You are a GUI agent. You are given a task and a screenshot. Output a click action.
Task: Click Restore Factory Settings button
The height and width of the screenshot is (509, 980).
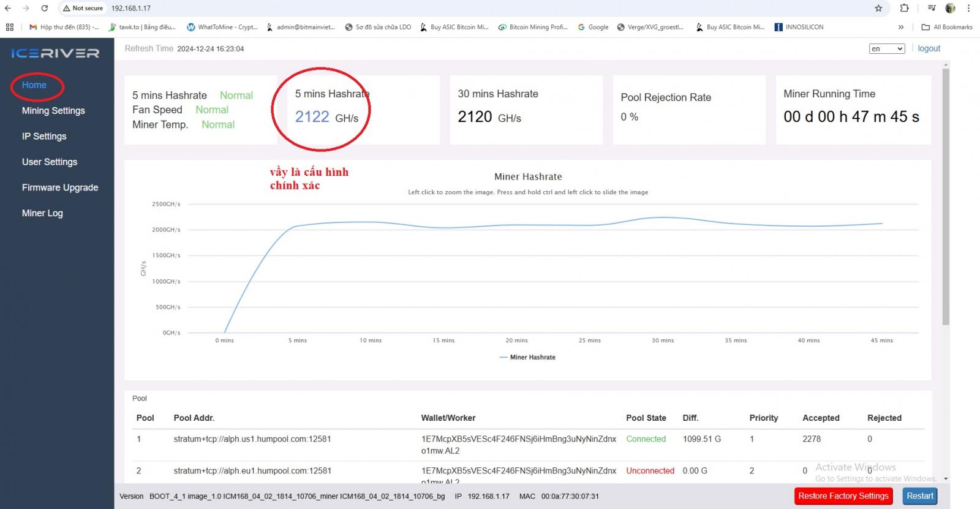coord(843,496)
